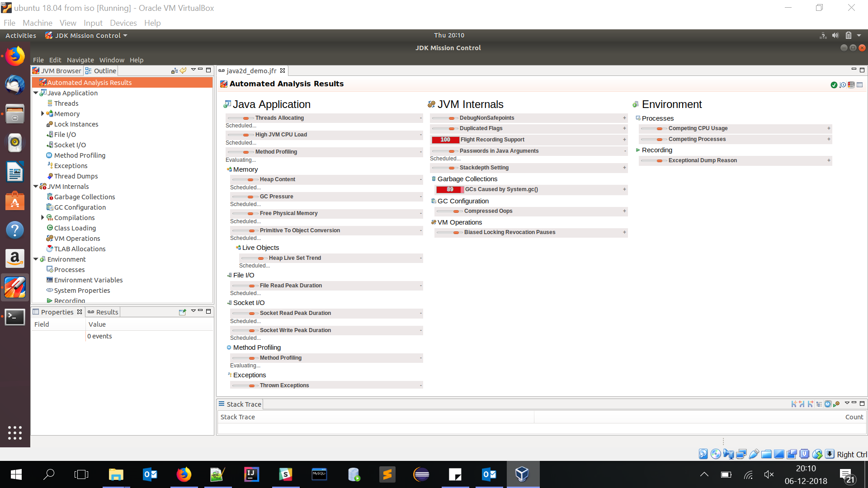
Task: Open the Navigate menu
Action: pyautogui.click(x=80, y=60)
